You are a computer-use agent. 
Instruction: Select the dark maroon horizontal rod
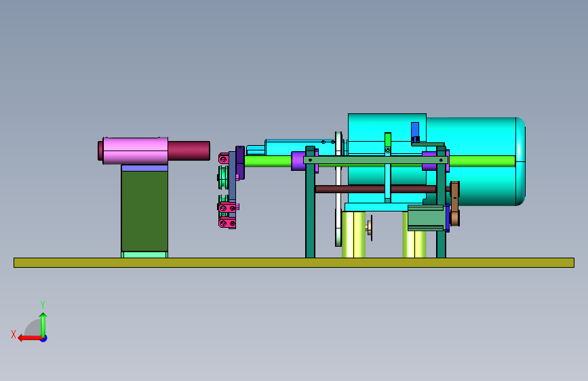pyautogui.click(x=375, y=189)
